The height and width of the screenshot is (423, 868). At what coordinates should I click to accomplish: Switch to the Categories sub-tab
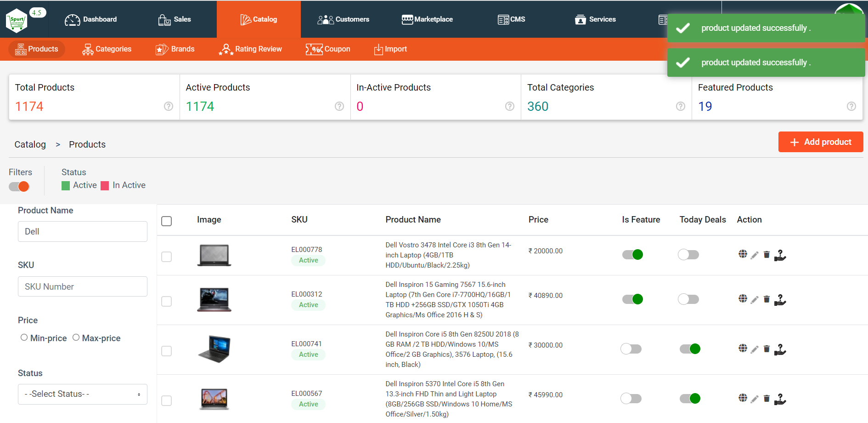tap(107, 49)
